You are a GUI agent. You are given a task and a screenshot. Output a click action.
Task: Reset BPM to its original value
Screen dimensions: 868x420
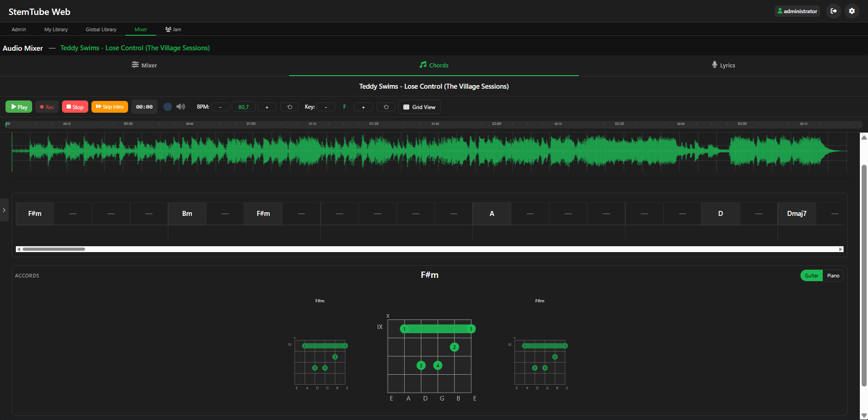[290, 107]
